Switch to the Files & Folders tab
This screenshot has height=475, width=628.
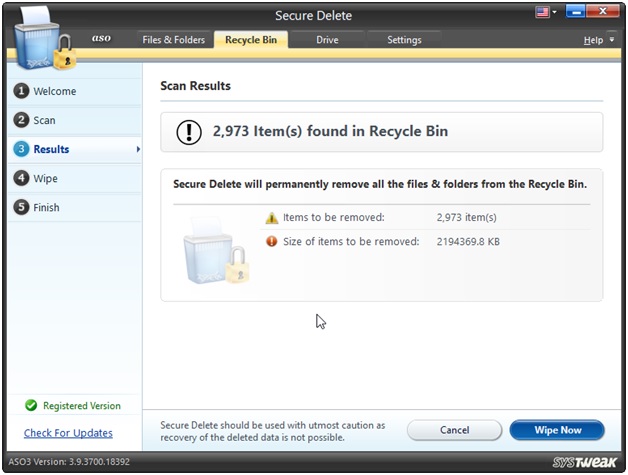[174, 40]
